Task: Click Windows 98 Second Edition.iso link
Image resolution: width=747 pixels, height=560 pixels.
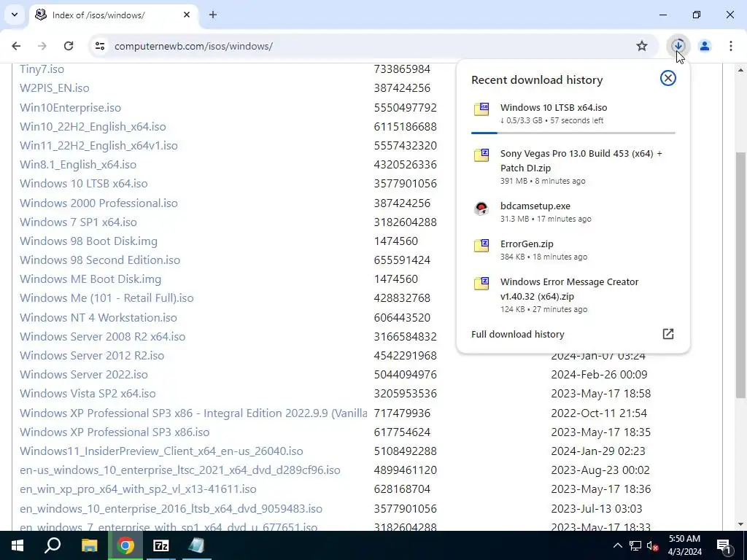Action: 100,260
